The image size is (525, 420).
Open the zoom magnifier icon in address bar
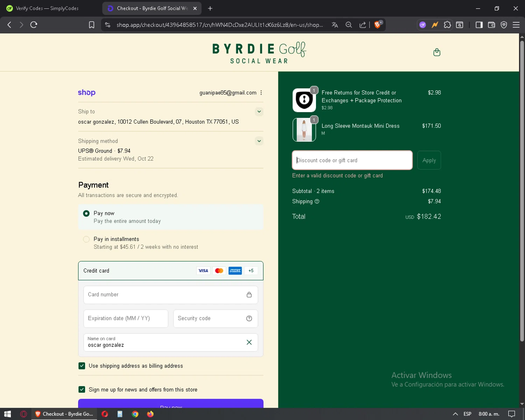pos(349,25)
